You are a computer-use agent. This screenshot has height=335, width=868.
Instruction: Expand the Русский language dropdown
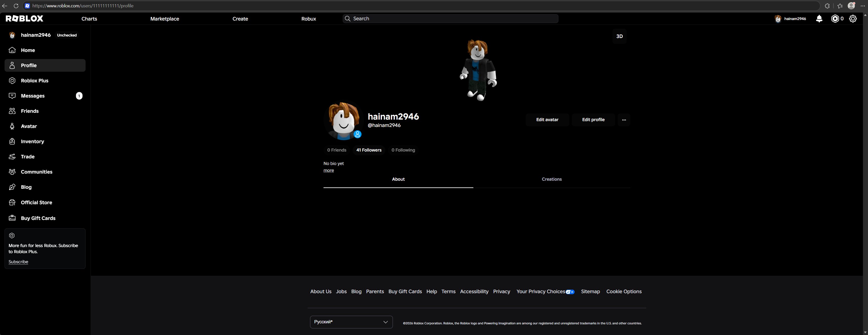[x=351, y=322]
